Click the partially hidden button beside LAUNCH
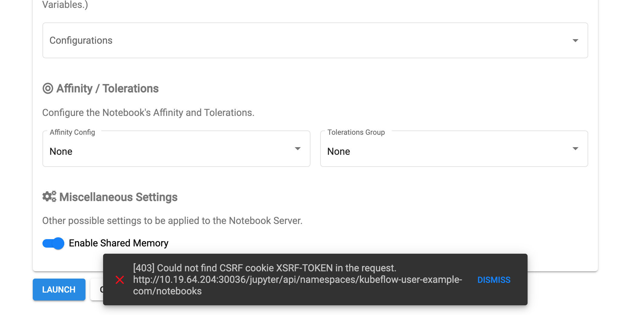This screenshot has width=644, height=315. 97,290
